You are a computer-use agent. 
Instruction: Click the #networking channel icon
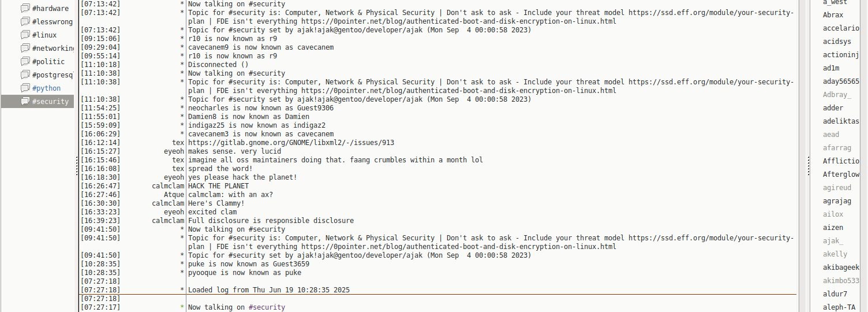(x=25, y=48)
